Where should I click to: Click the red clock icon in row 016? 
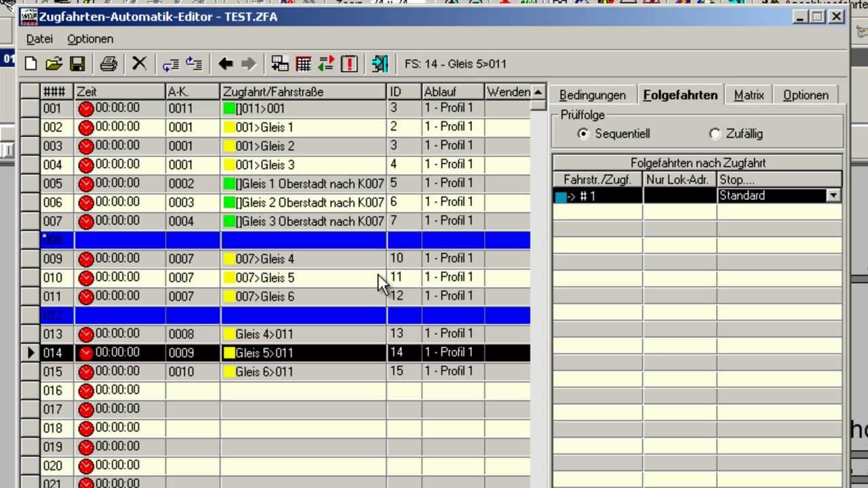[85, 390]
